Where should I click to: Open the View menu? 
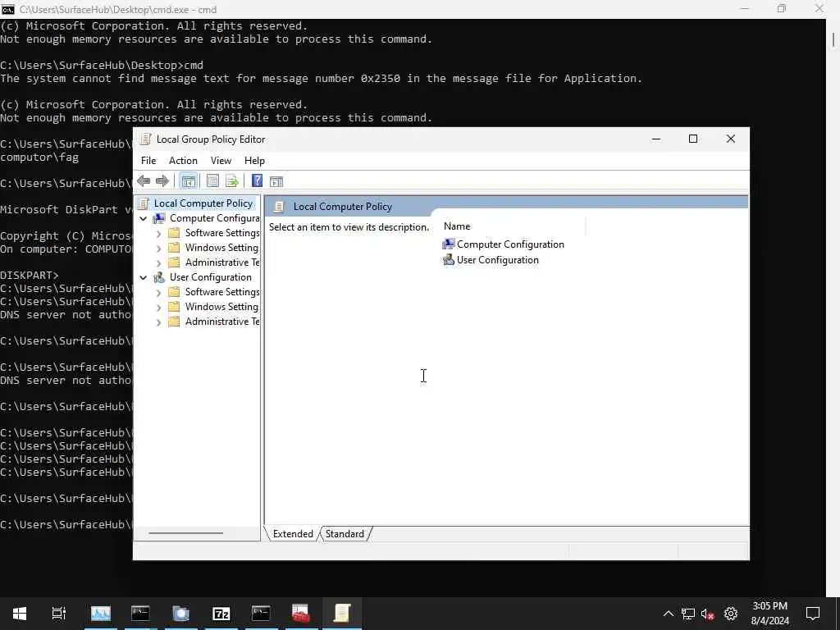pyautogui.click(x=221, y=161)
